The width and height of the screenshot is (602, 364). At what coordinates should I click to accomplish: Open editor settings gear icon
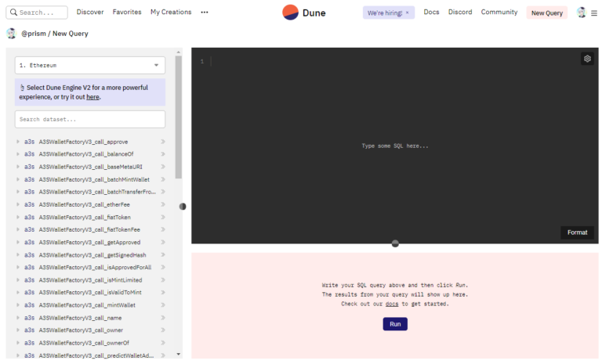(x=587, y=59)
